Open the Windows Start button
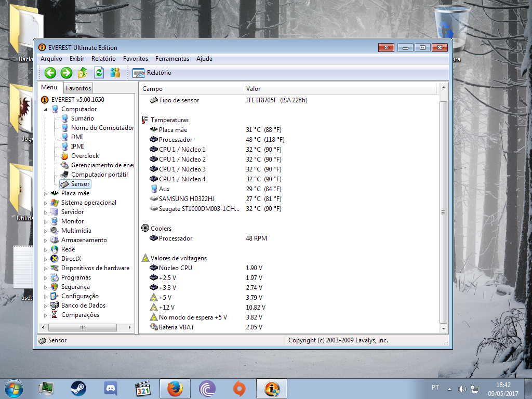 (14, 389)
